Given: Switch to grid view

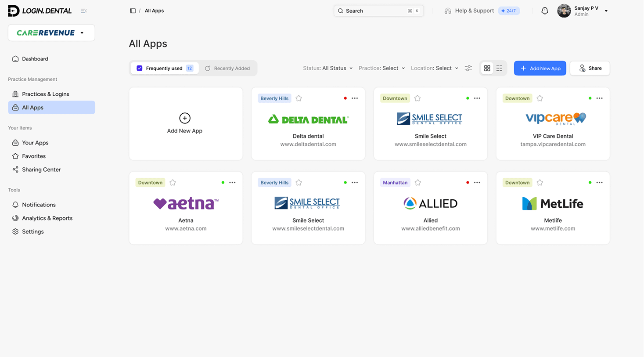Looking at the screenshot, I should coord(487,68).
